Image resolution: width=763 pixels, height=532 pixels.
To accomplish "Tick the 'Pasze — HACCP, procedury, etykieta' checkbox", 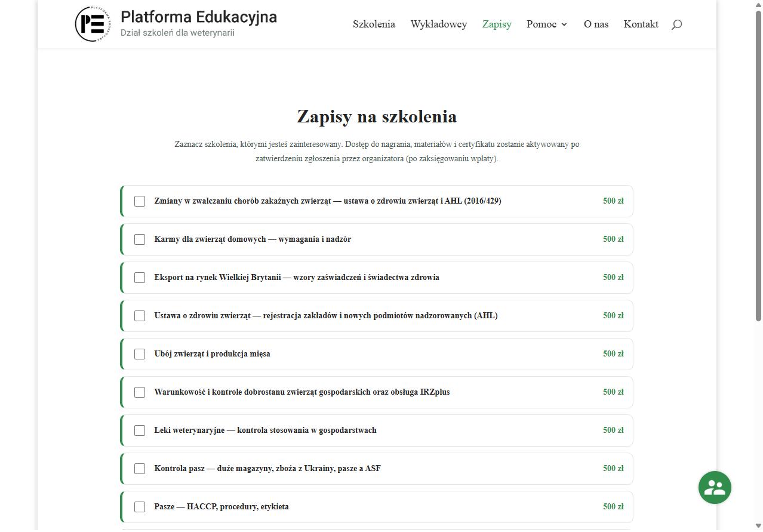I will [140, 507].
